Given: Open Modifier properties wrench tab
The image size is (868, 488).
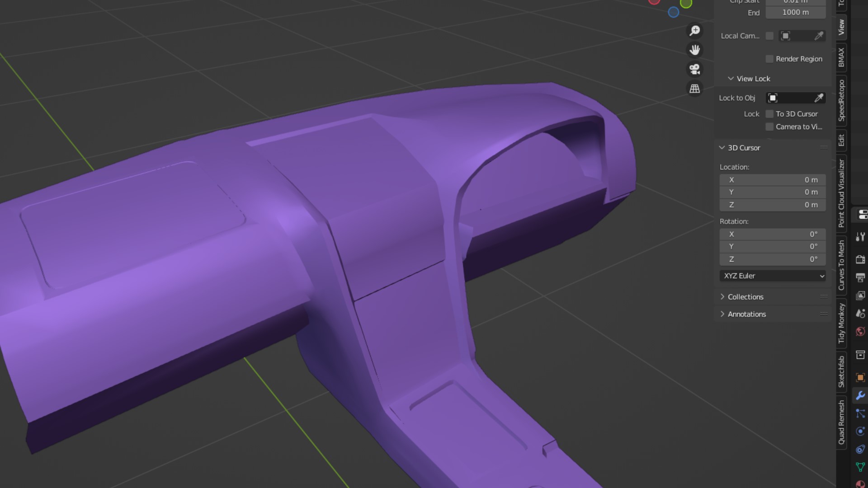Looking at the screenshot, I should pos(860,395).
